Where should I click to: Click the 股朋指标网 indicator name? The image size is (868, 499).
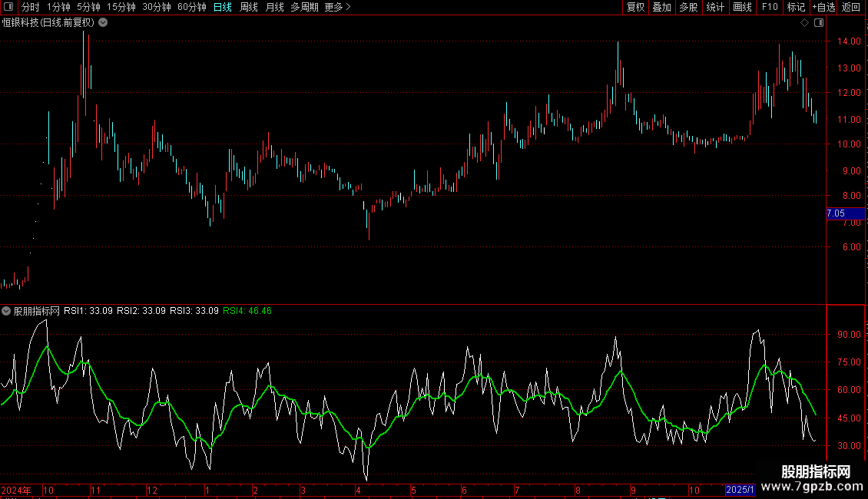(37, 311)
